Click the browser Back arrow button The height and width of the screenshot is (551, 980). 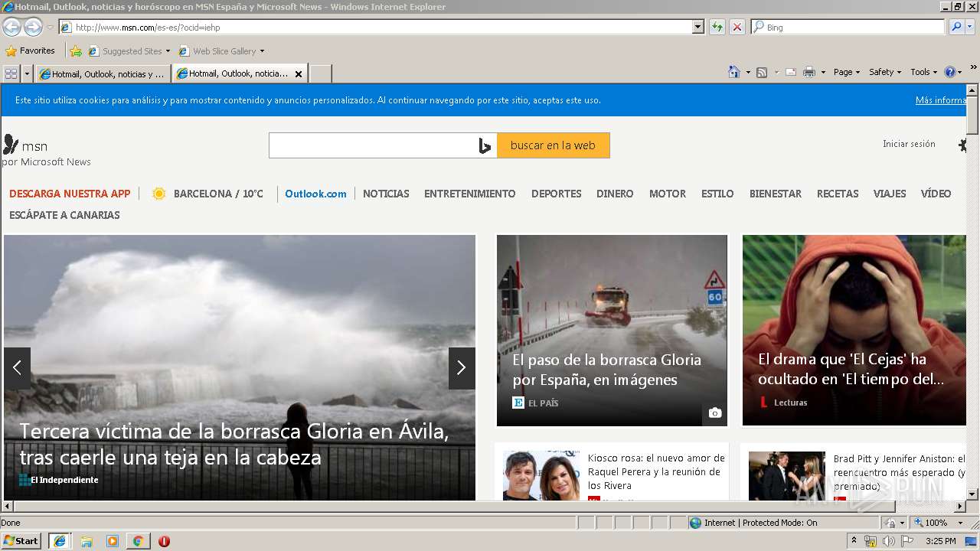coord(11,27)
